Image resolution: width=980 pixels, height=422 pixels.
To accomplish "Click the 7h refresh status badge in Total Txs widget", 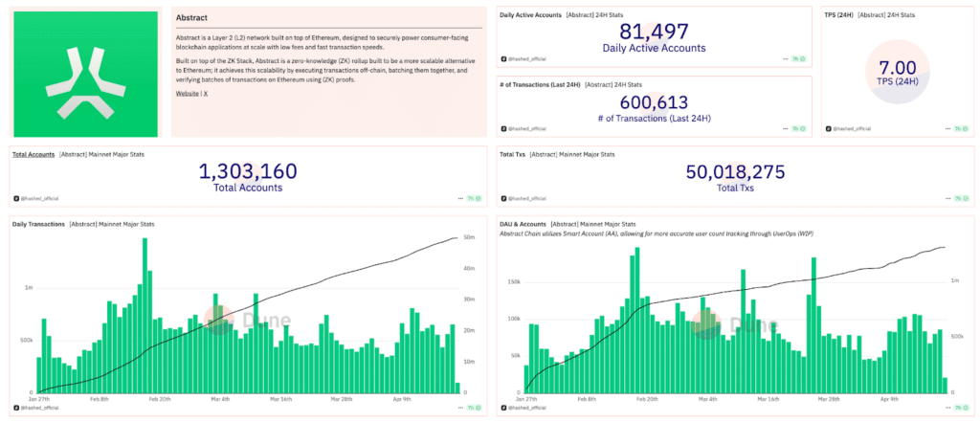I will (961, 198).
